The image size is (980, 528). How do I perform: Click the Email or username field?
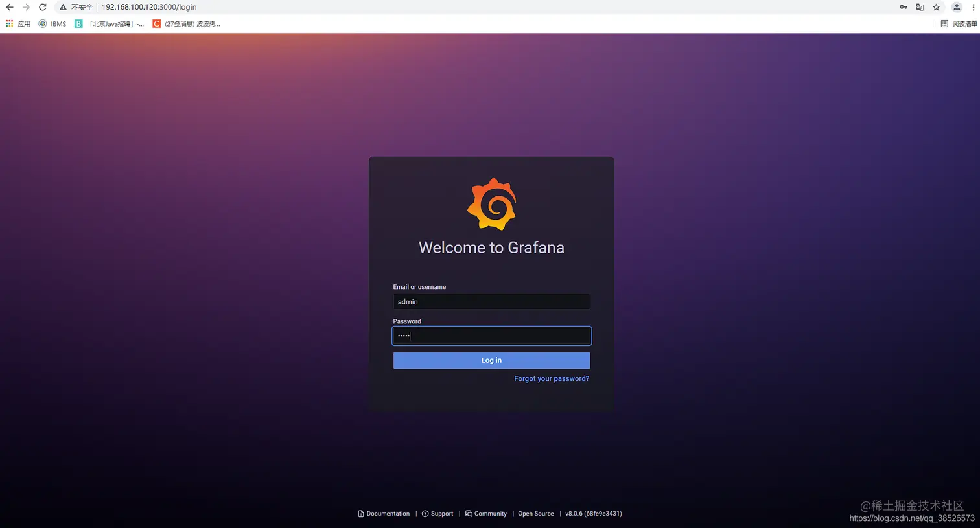click(491, 301)
